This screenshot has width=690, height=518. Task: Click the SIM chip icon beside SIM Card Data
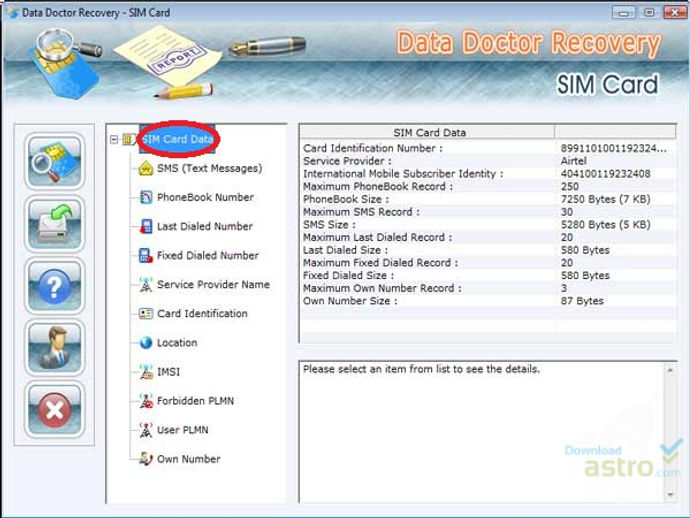128,140
